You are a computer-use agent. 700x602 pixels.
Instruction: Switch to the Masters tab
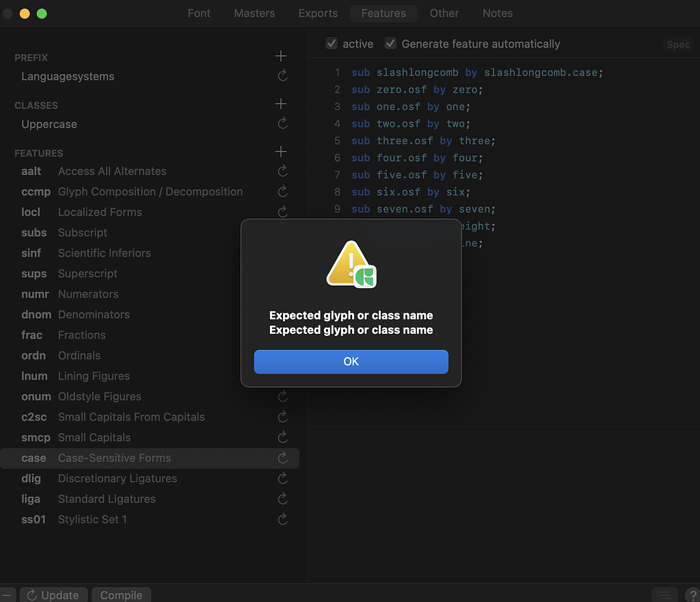pos(254,13)
